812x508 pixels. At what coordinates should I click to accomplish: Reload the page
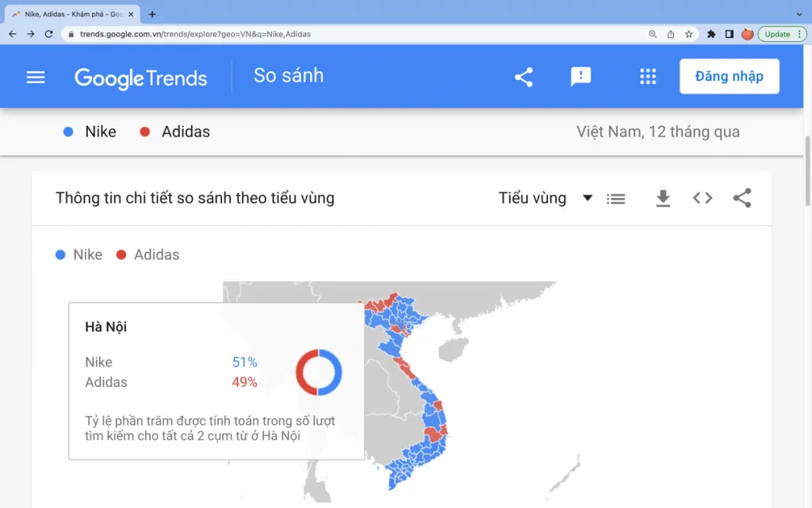pyautogui.click(x=48, y=34)
